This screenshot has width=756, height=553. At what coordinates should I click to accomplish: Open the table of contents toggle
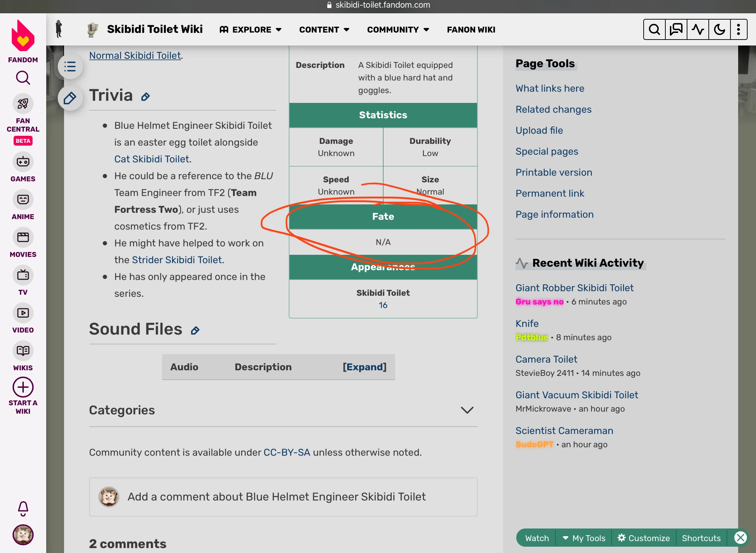click(70, 66)
